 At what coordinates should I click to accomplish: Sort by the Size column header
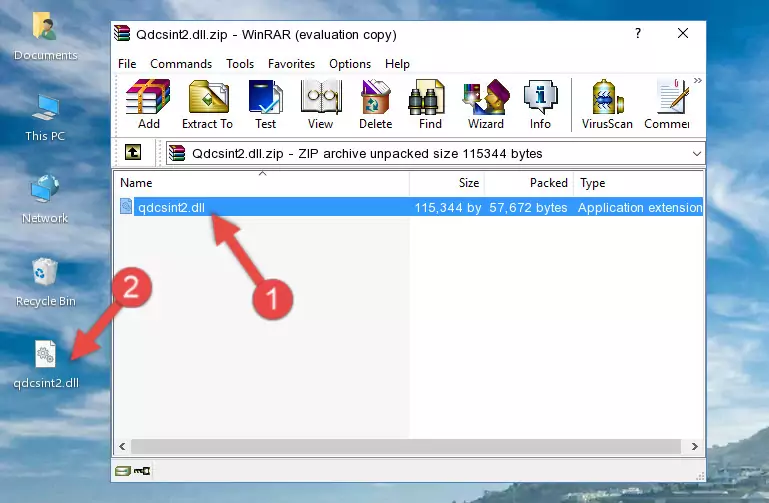pos(447,183)
